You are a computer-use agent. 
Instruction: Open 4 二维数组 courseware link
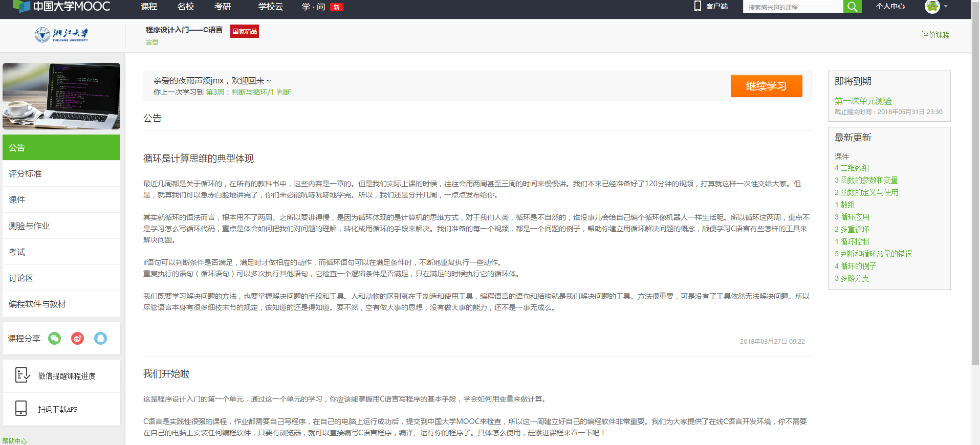click(x=852, y=168)
